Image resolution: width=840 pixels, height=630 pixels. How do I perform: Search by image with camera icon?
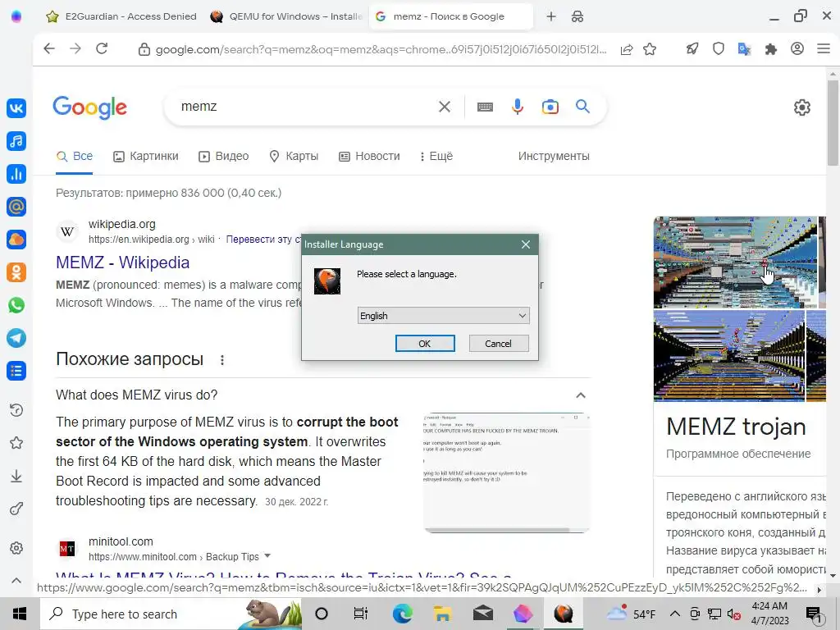click(x=550, y=107)
